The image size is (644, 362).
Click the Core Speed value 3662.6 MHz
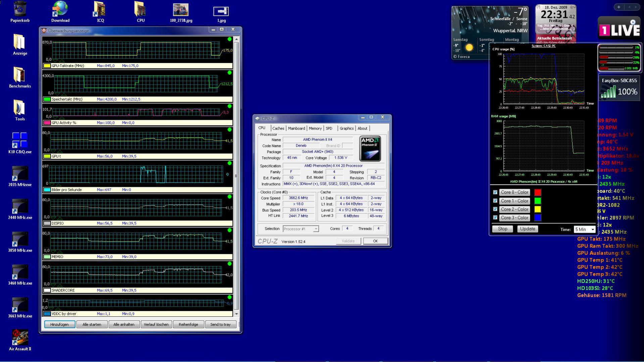point(298,198)
